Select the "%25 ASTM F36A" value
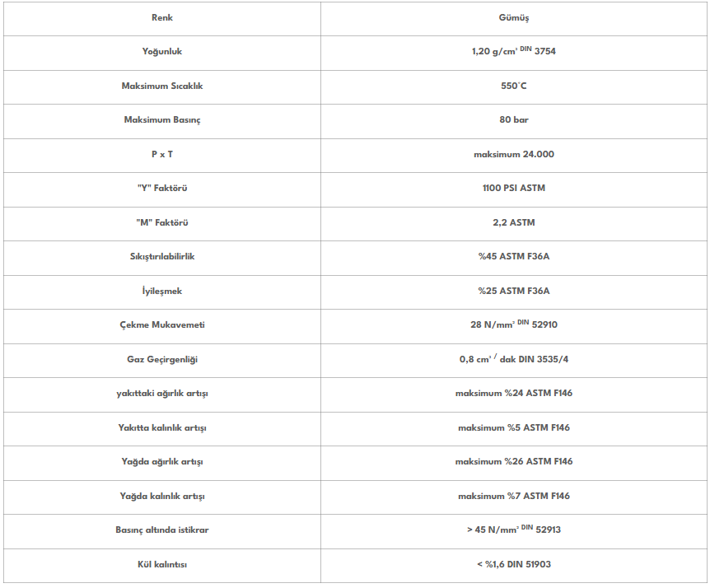 513,291
